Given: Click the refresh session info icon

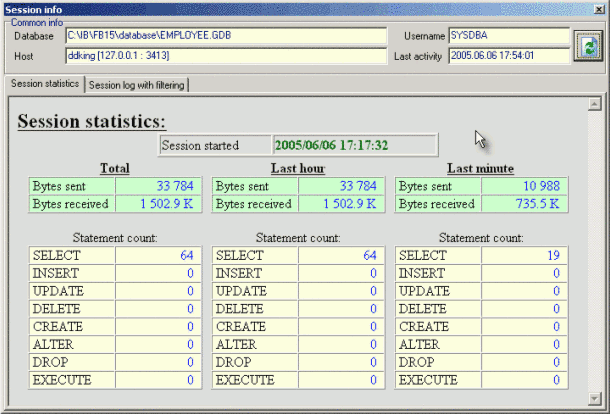Looking at the screenshot, I should click(586, 45).
